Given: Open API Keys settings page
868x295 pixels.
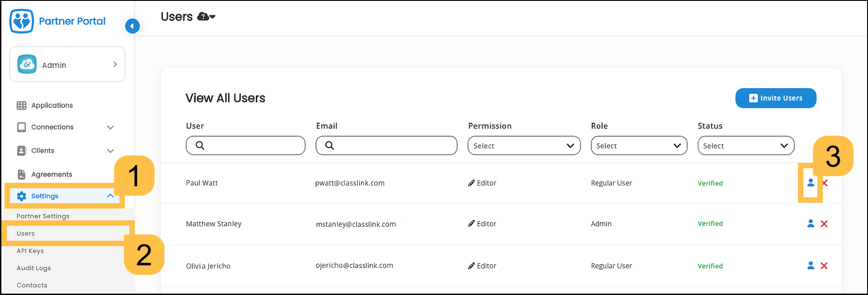Looking at the screenshot, I should point(30,251).
